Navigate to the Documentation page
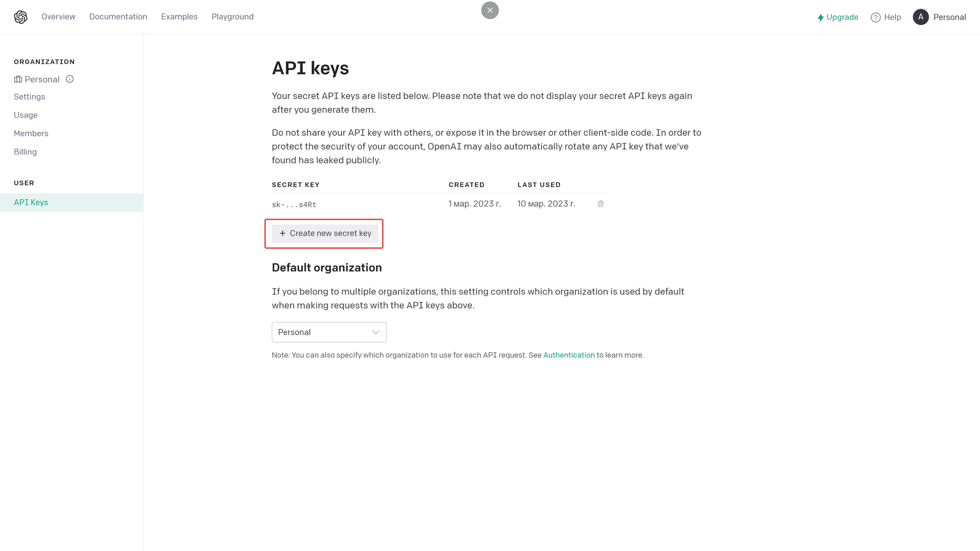The image size is (980, 551). 118,16
